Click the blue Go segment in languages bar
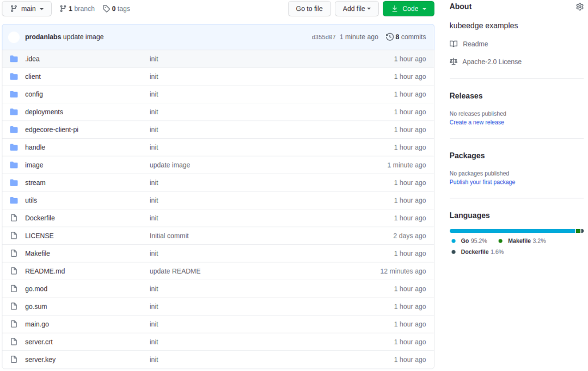 [512, 231]
